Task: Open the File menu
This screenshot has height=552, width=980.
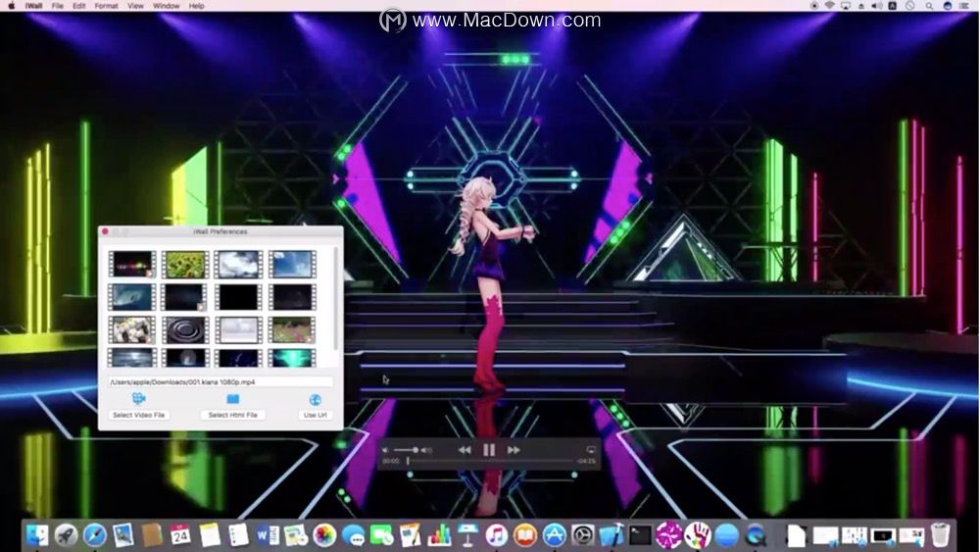Action: click(x=58, y=6)
